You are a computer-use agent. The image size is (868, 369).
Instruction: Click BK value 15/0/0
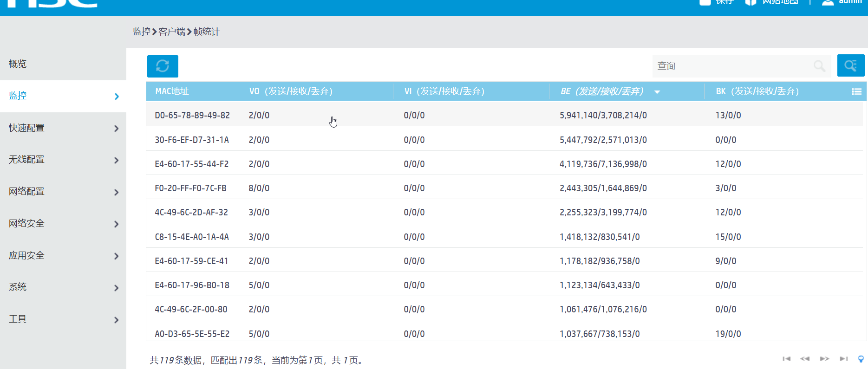pyautogui.click(x=728, y=237)
